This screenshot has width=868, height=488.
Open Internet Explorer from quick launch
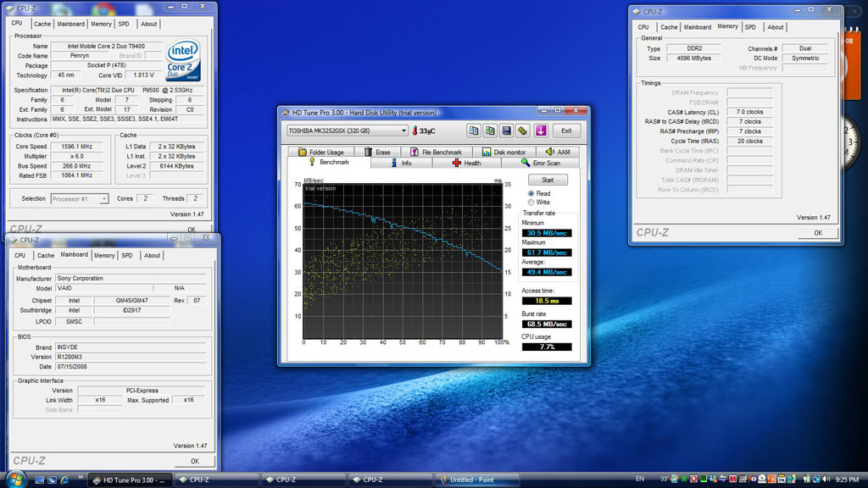[65, 480]
